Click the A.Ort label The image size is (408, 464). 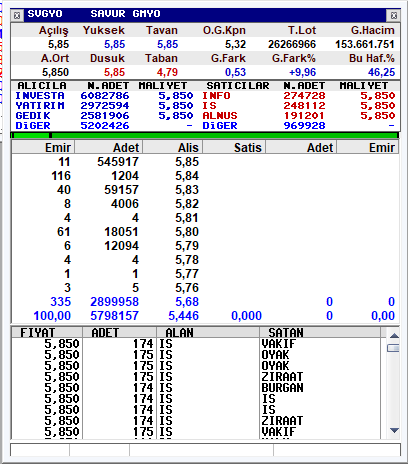[55, 58]
